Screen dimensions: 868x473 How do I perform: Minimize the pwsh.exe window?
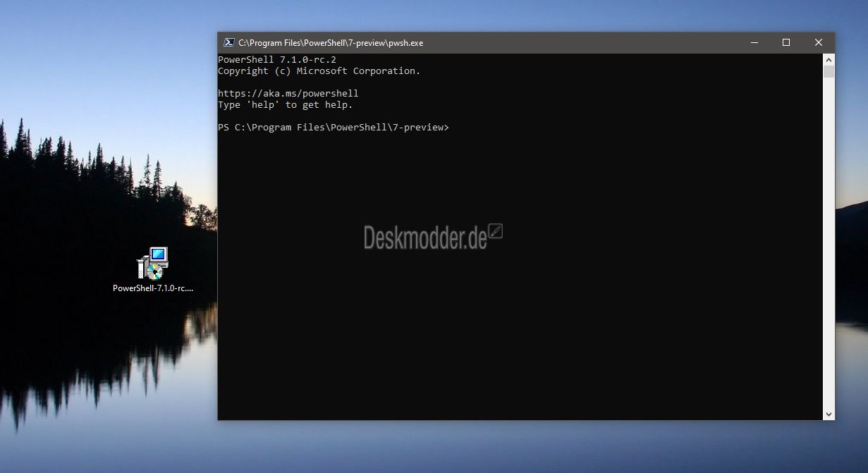(x=754, y=42)
